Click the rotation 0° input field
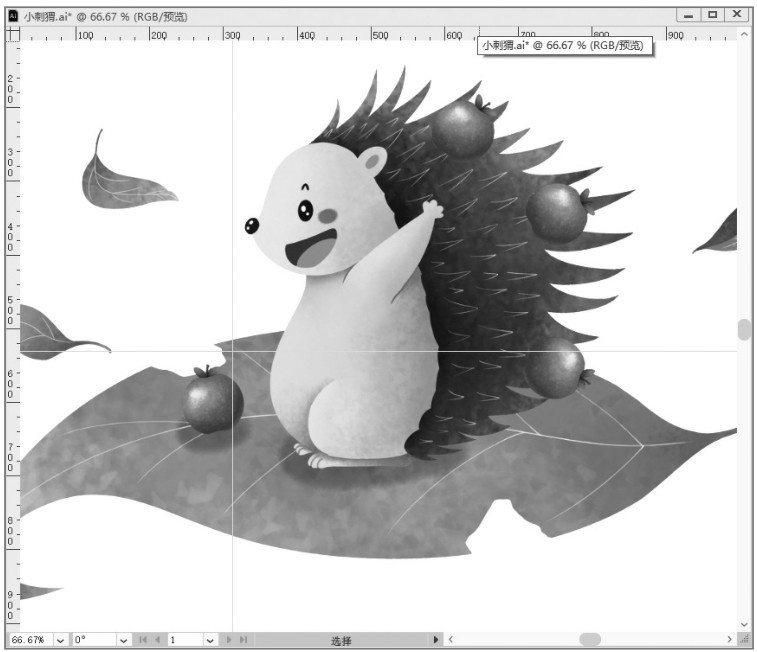This screenshot has width=757, height=652. [93, 640]
